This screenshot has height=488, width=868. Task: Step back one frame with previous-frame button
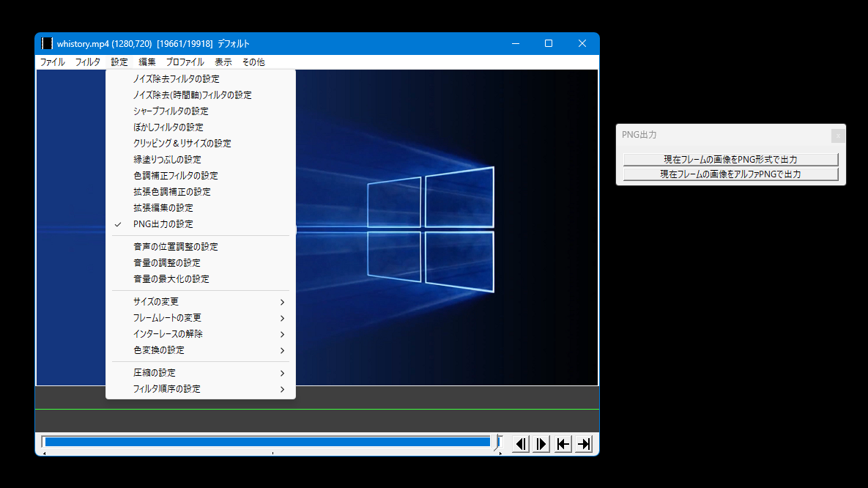coord(520,444)
